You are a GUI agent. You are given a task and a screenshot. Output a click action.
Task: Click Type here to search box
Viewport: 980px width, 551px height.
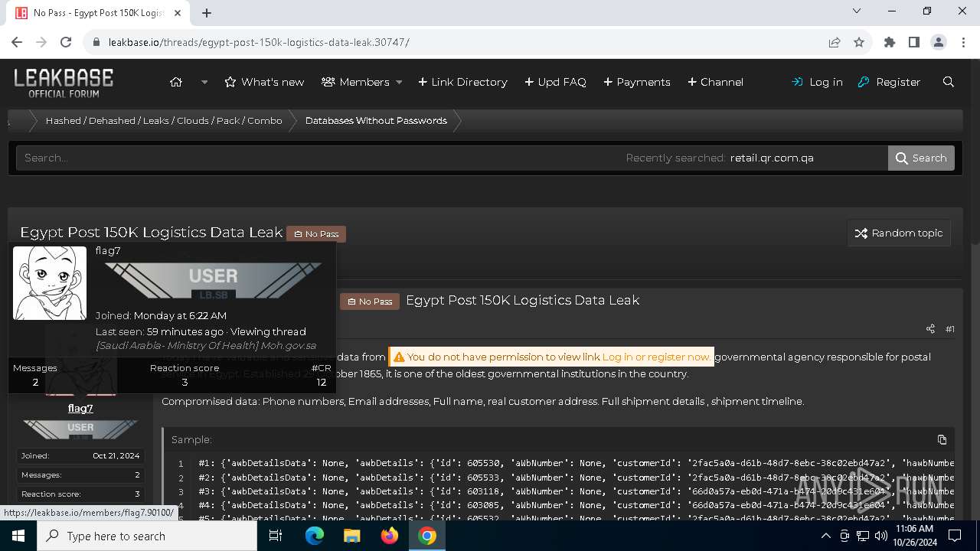tap(147, 536)
